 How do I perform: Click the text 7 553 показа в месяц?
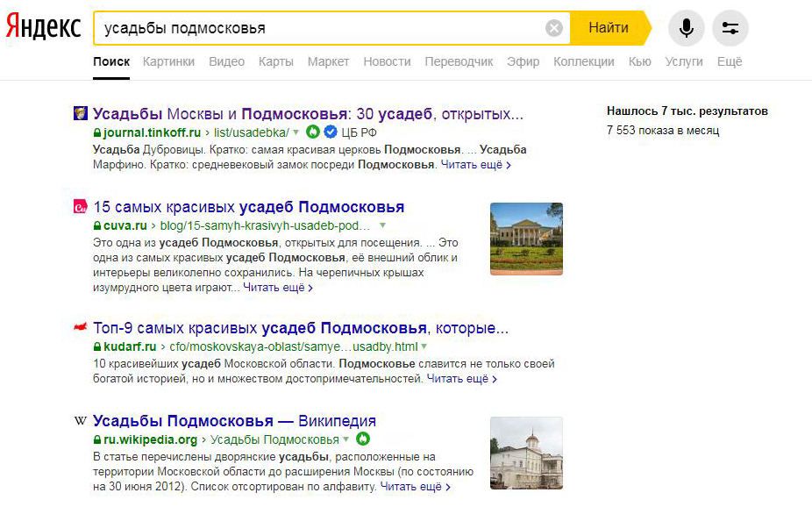click(663, 131)
